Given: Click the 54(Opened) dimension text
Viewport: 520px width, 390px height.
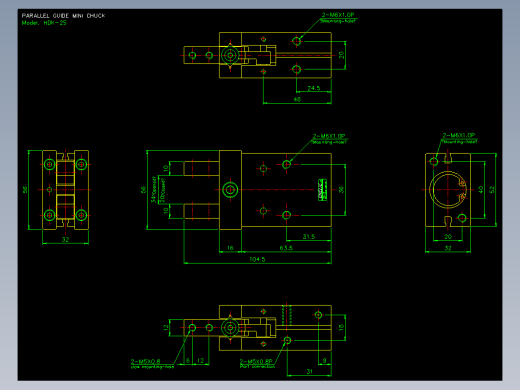Looking at the screenshot, I should 153,189.
